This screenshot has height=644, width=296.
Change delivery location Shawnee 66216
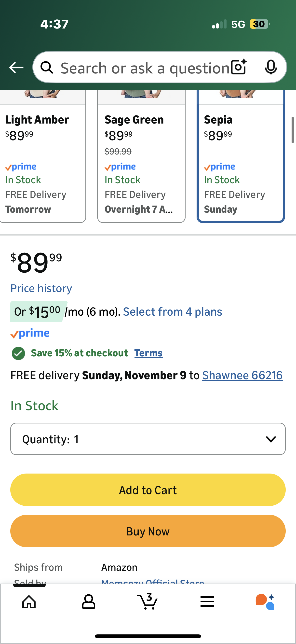[242, 375]
